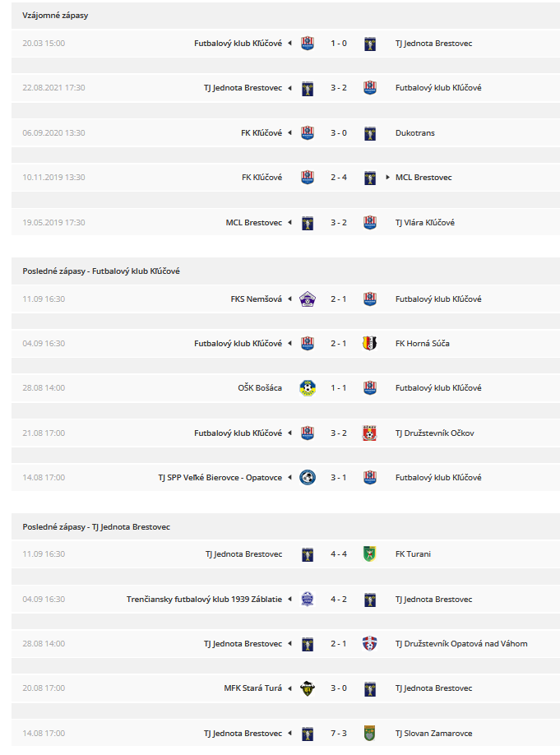Open the Dukotrans team link
Viewport: 560px width, 755px height.
pyautogui.click(x=415, y=133)
